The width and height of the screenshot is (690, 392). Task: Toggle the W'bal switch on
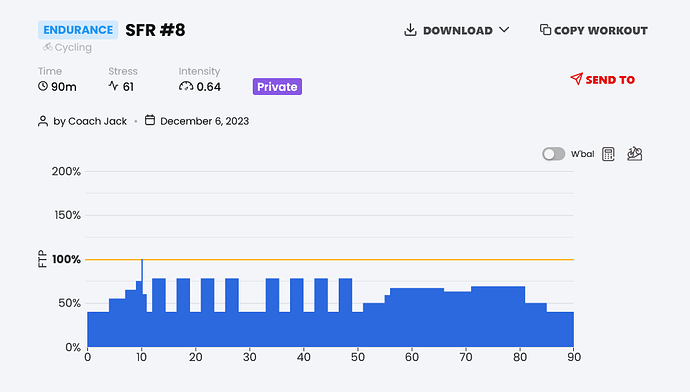coord(553,154)
